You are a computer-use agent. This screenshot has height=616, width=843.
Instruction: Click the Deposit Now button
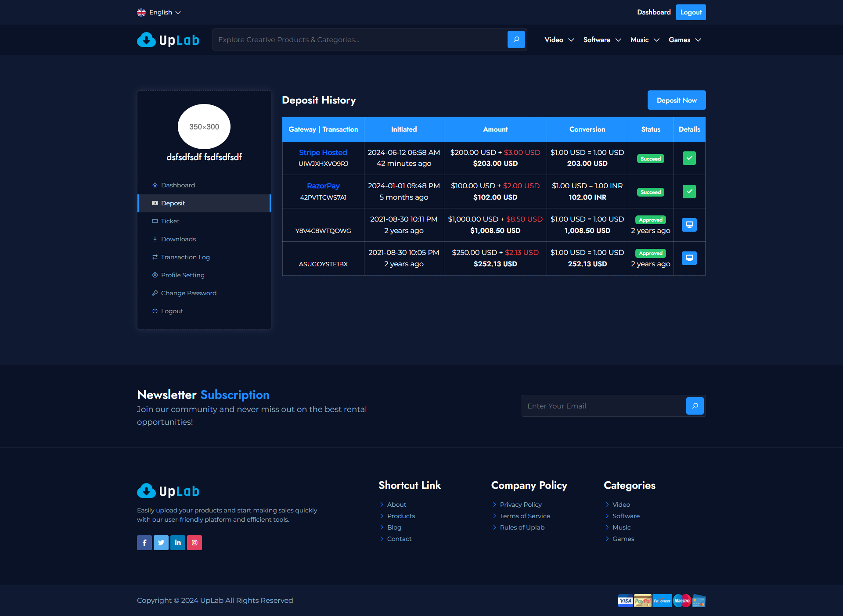(x=676, y=100)
